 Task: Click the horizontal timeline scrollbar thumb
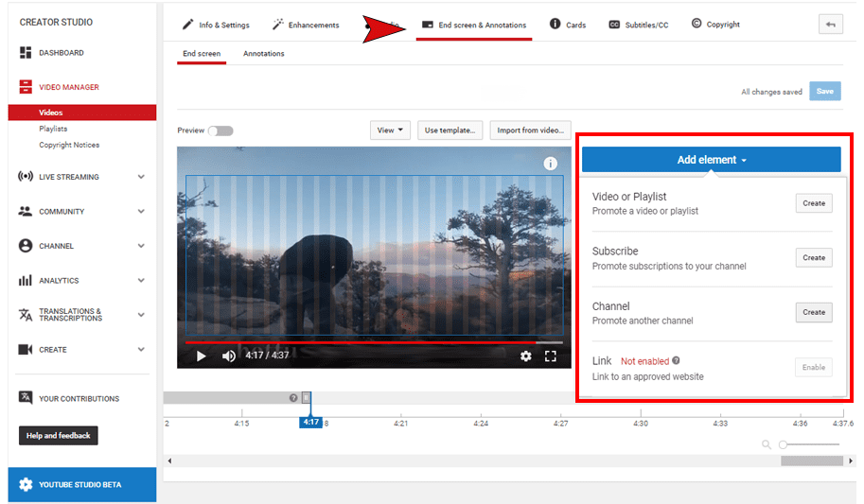(812, 461)
